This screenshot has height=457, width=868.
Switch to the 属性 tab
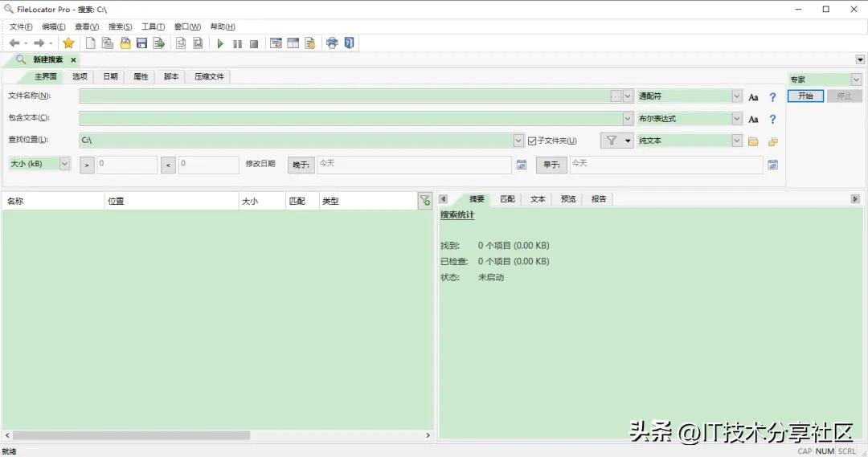pyautogui.click(x=141, y=77)
